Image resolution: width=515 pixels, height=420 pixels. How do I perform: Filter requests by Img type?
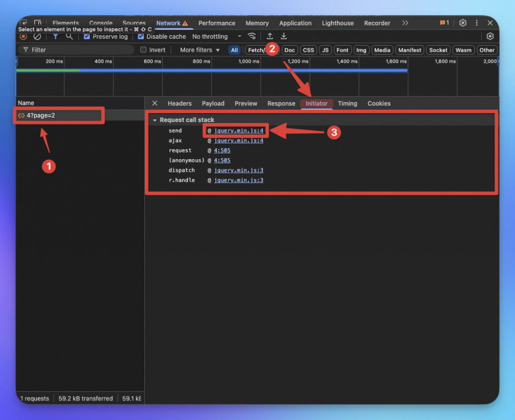click(361, 50)
